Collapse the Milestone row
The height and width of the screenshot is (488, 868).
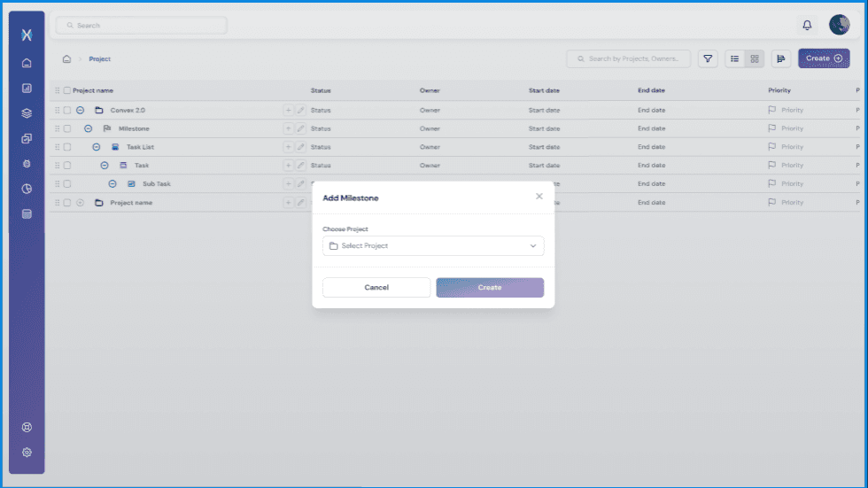[88, 128]
